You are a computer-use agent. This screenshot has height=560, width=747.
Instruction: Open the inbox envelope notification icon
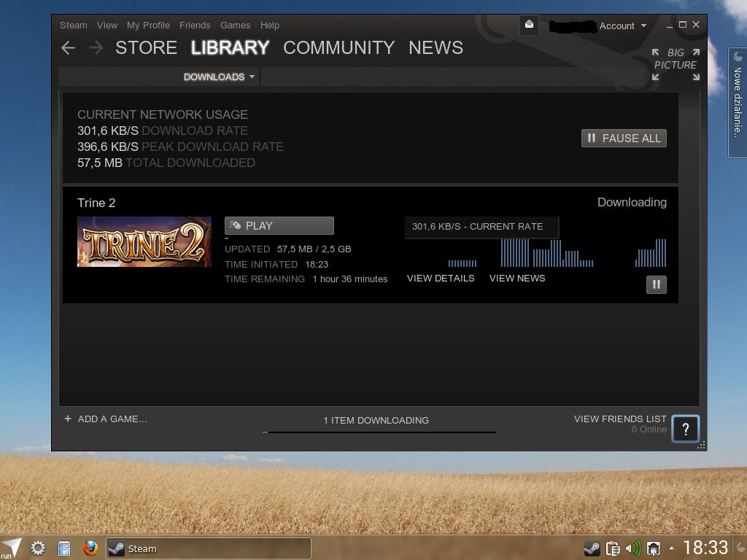[x=529, y=25]
